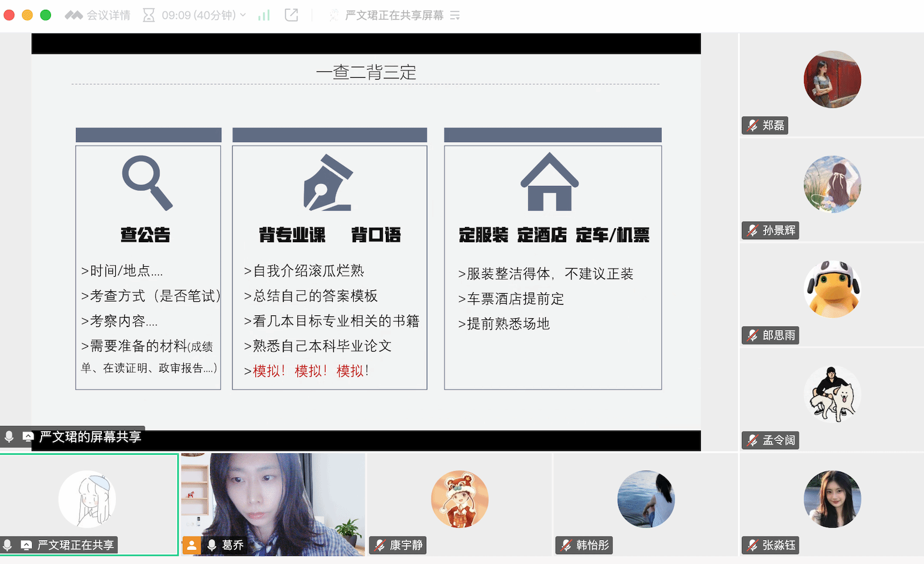Screen dimensions: 924x564
Task: Toggle 孙景辉's muted microphone icon
Action: [753, 231]
